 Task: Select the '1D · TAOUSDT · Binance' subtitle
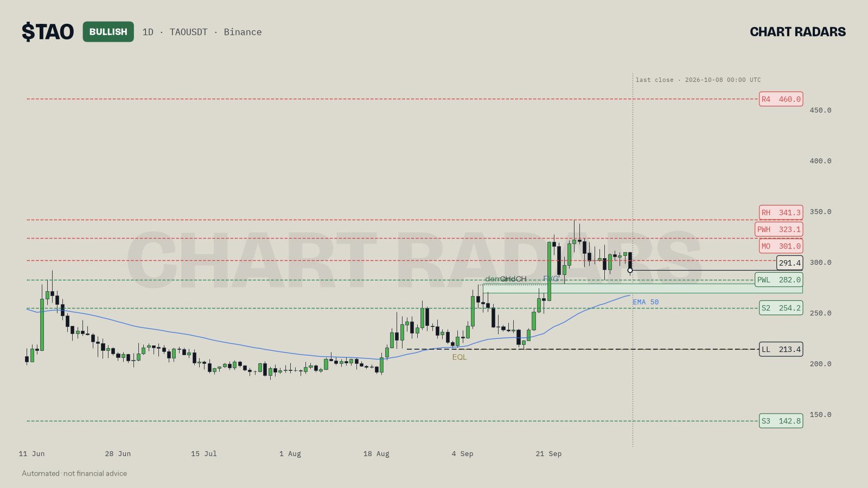[x=202, y=32]
